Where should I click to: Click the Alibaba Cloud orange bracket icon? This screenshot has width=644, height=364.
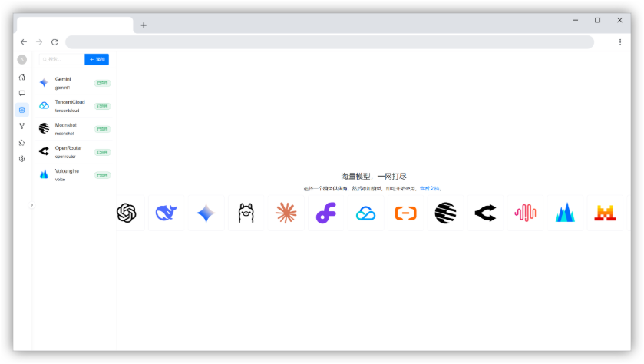click(x=405, y=213)
